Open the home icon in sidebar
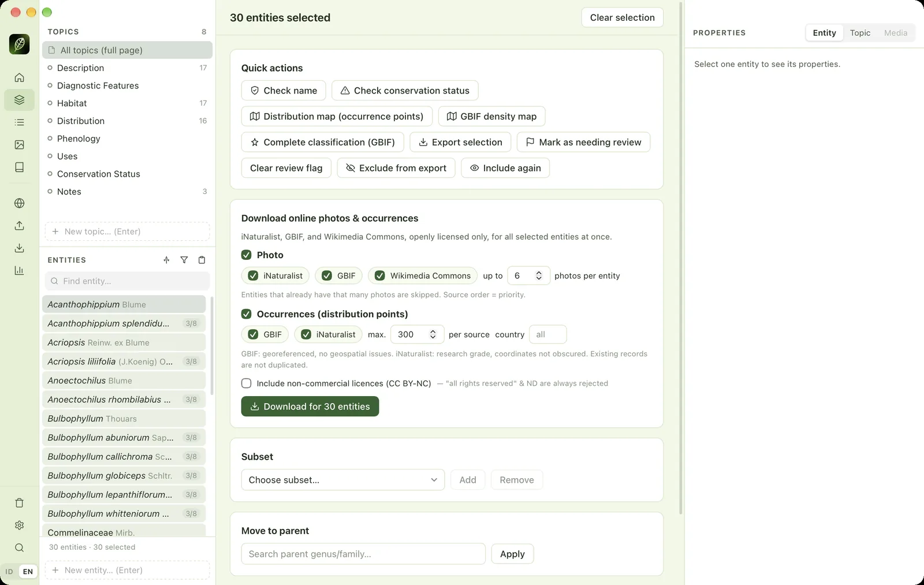The height and width of the screenshot is (585, 924). click(x=19, y=77)
